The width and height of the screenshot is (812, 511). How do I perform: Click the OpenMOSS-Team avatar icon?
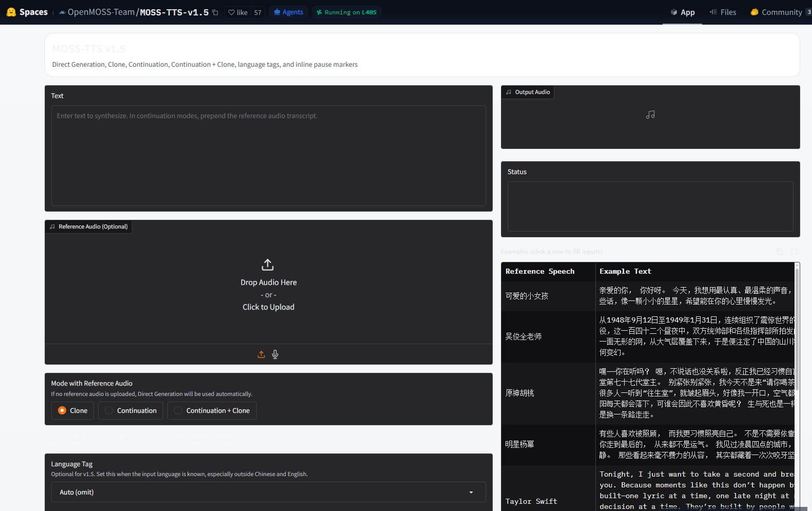point(63,12)
